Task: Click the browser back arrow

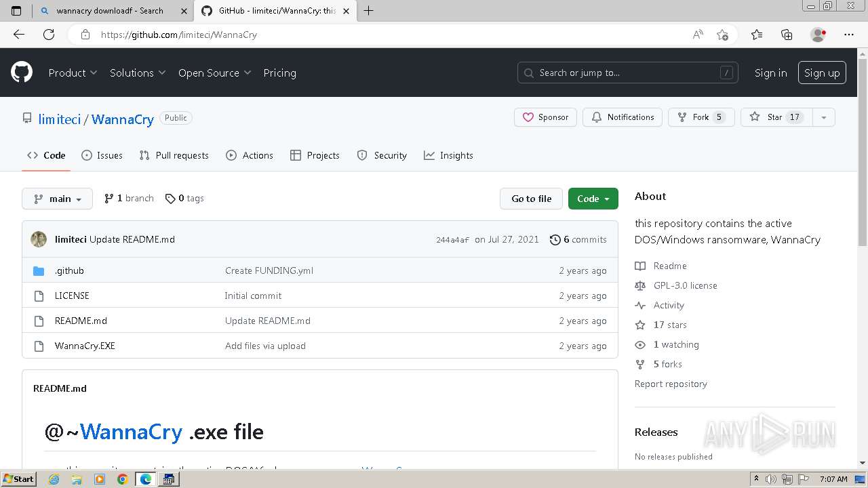Action: (x=19, y=35)
